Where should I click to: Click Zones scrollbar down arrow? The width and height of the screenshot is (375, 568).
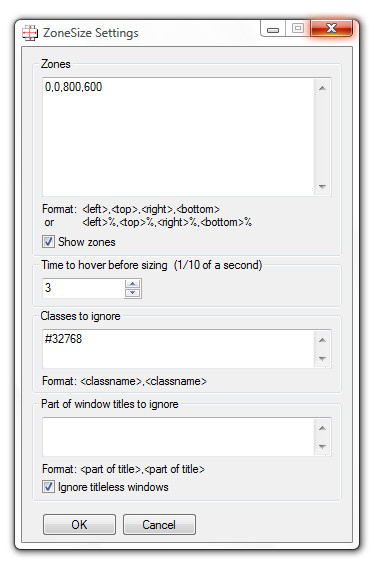[x=322, y=187]
